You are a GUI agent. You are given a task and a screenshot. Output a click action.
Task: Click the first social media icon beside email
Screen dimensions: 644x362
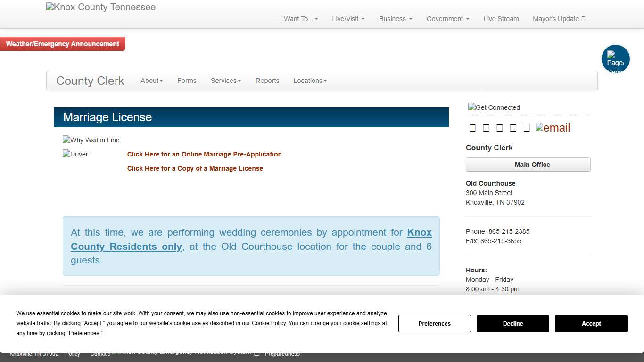pyautogui.click(x=472, y=128)
